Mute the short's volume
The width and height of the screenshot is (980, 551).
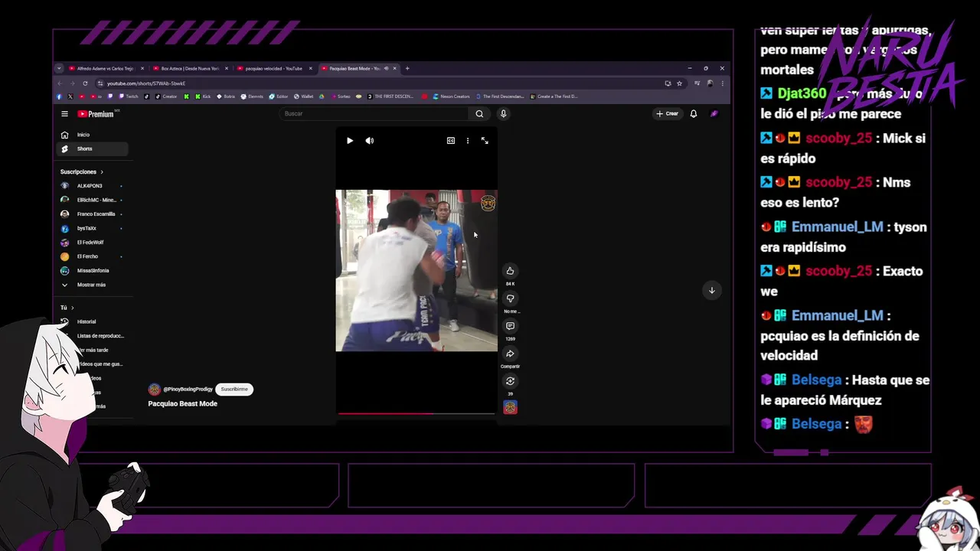click(370, 141)
